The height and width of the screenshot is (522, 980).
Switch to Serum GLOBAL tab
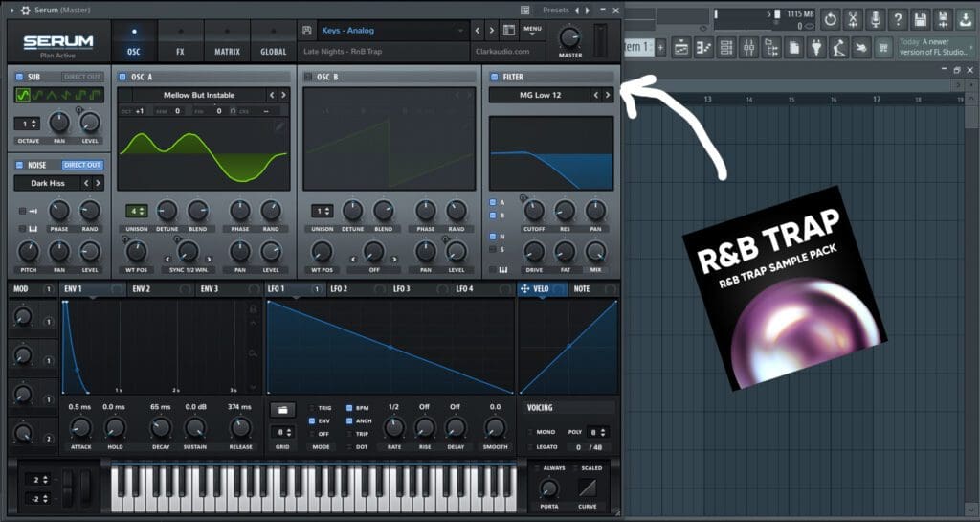273,41
